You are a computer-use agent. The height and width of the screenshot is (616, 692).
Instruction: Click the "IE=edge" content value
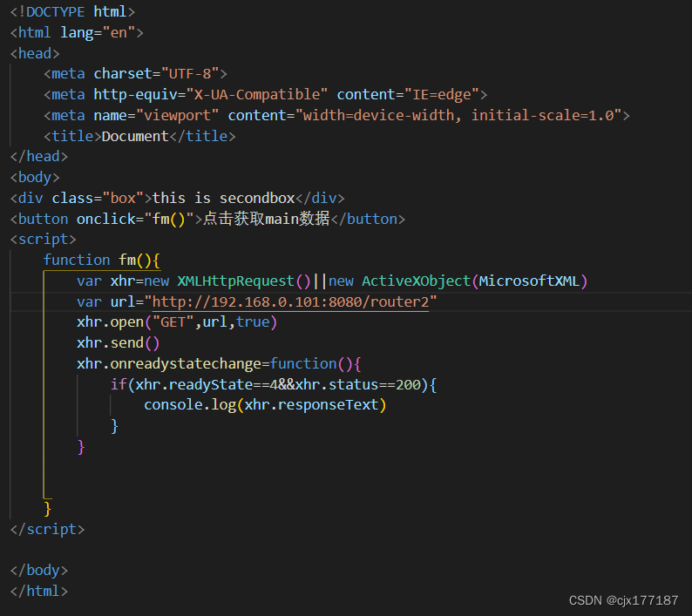coord(442,94)
